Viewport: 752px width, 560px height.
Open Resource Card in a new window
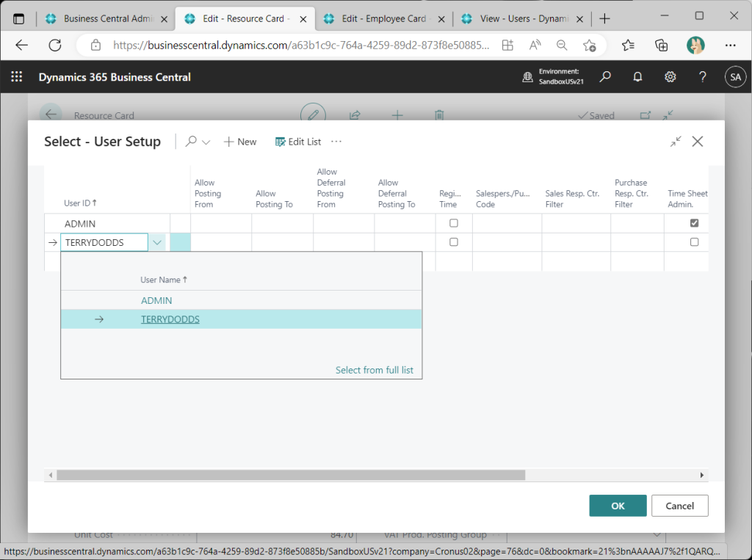click(646, 115)
